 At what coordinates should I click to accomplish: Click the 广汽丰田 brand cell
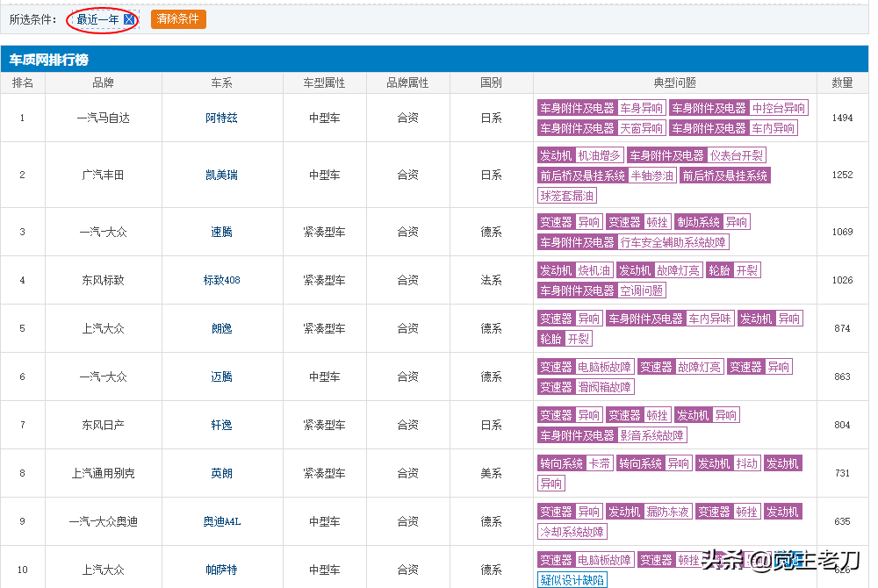coord(103,176)
